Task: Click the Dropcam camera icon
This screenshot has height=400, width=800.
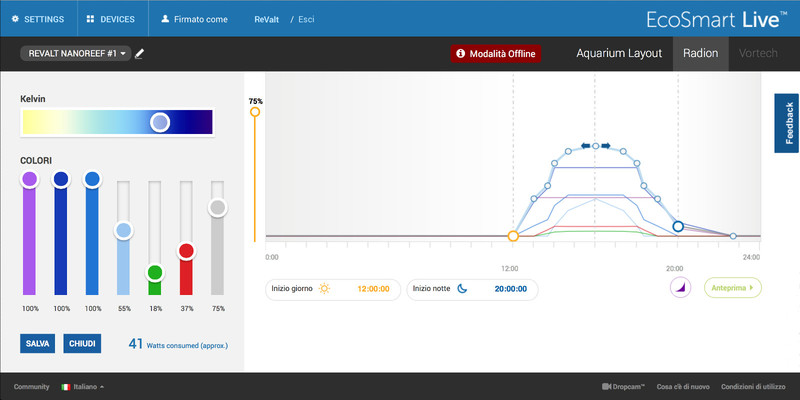Action: (x=607, y=387)
